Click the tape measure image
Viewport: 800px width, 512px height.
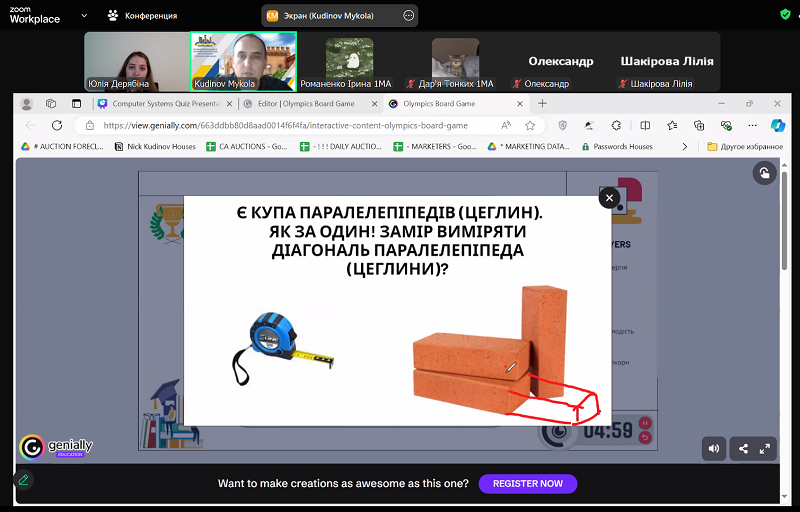tap(283, 348)
